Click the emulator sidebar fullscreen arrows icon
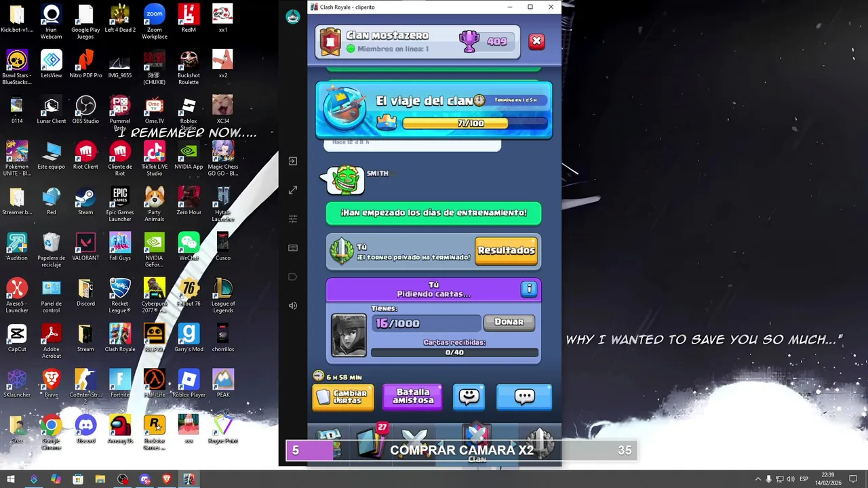Image resolution: width=868 pixels, height=488 pixels. 293,190
